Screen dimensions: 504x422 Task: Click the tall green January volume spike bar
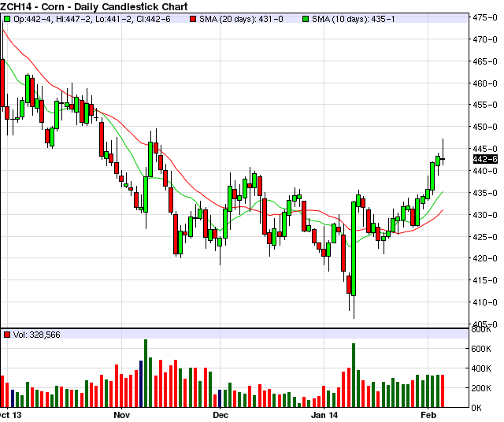click(x=354, y=376)
